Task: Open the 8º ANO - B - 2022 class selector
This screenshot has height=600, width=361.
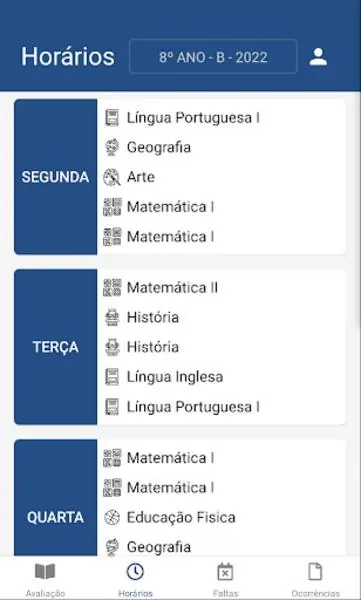Action: [213, 57]
